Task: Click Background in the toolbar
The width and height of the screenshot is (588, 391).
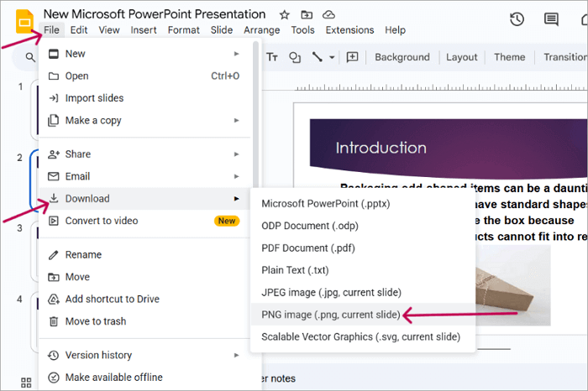Action: coord(402,57)
